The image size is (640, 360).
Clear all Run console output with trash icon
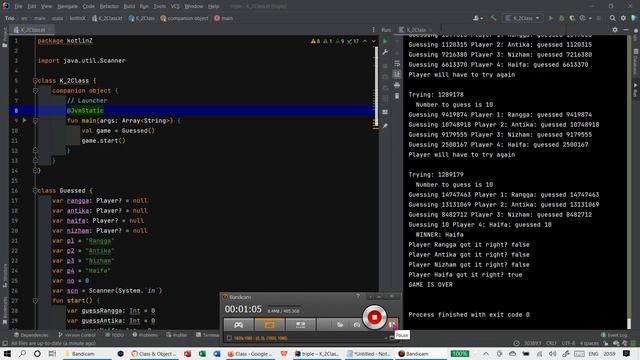pyautogui.click(x=397, y=96)
